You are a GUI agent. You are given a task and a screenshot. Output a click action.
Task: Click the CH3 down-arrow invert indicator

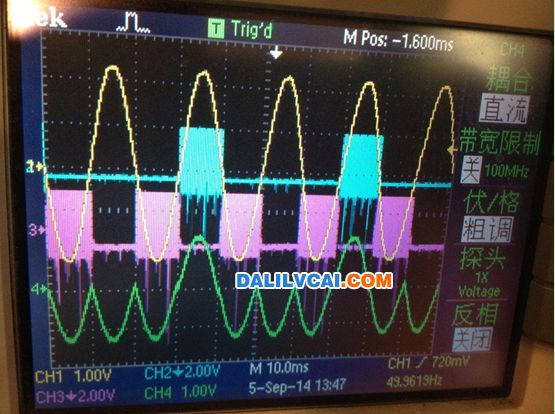[x=71, y=396]
